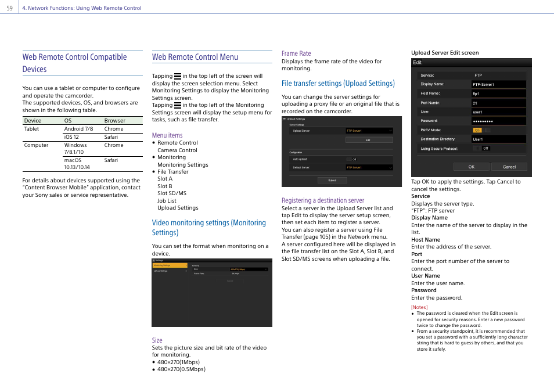Image resolution: width=554 pixels, height=392 pixels.
Task: Click the '4. Network Functions' page header
Action: pyautogui.click(x=82, y=8)
